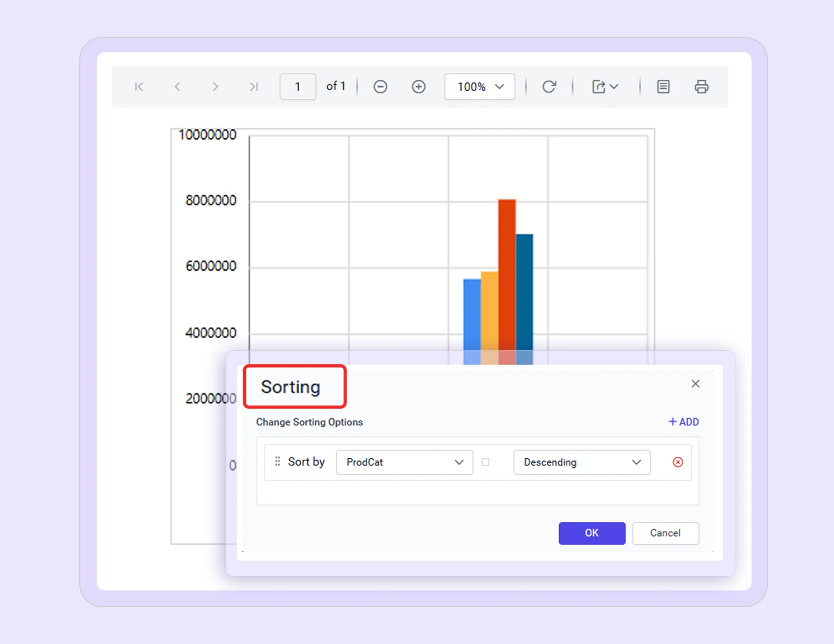Jump to the last page

pos(253,86)
